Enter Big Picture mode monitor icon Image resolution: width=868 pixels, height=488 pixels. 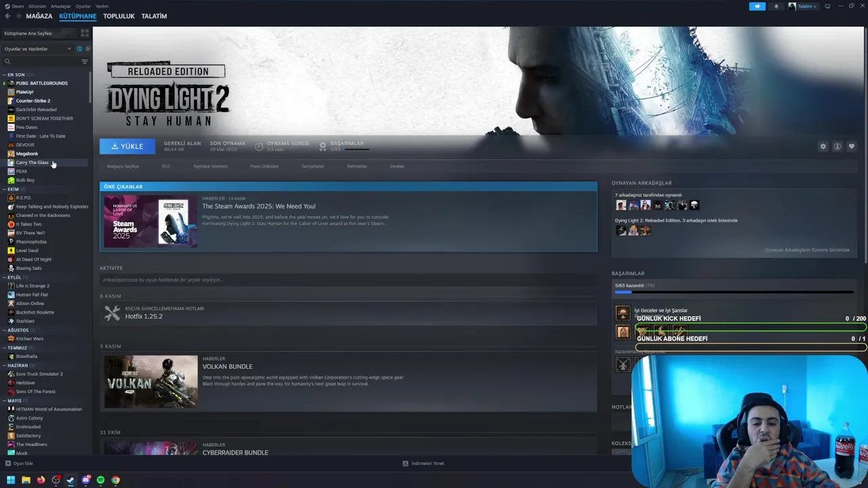click(x=828, y=6)
